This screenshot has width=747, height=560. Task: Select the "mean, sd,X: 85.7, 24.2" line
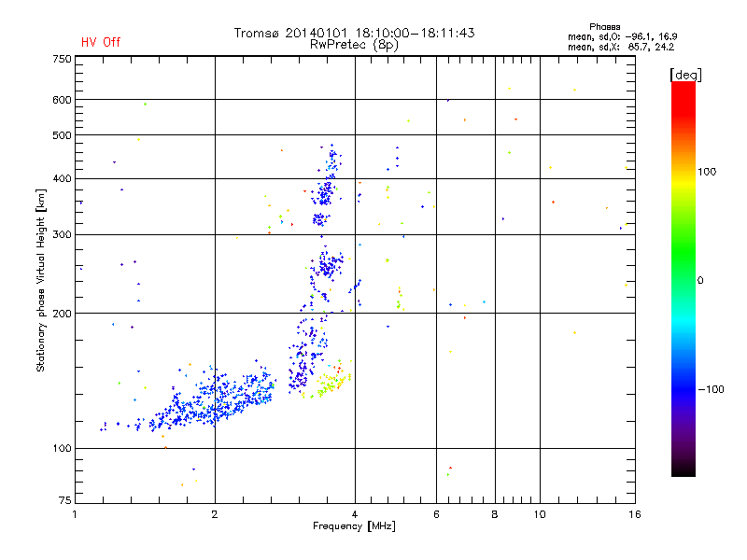pos(621,48)
